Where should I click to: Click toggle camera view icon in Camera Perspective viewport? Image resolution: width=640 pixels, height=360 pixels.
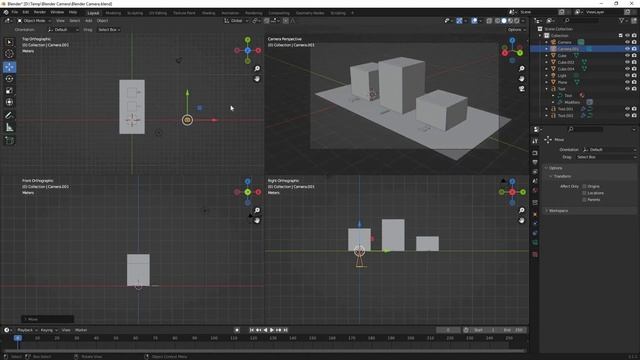point(521,89)
